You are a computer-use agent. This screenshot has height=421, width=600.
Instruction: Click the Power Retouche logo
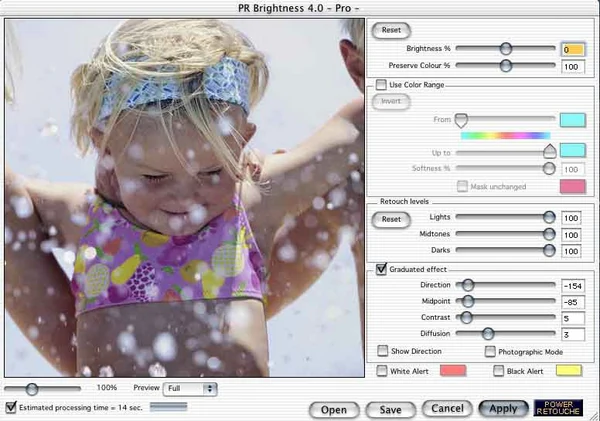point(558,408)
